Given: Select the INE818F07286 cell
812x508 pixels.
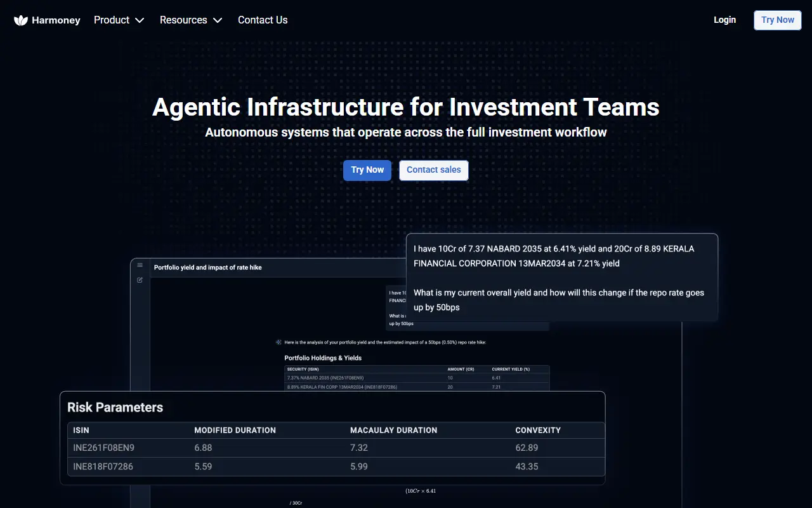Looking at the screenshot, I should [103, 467].
